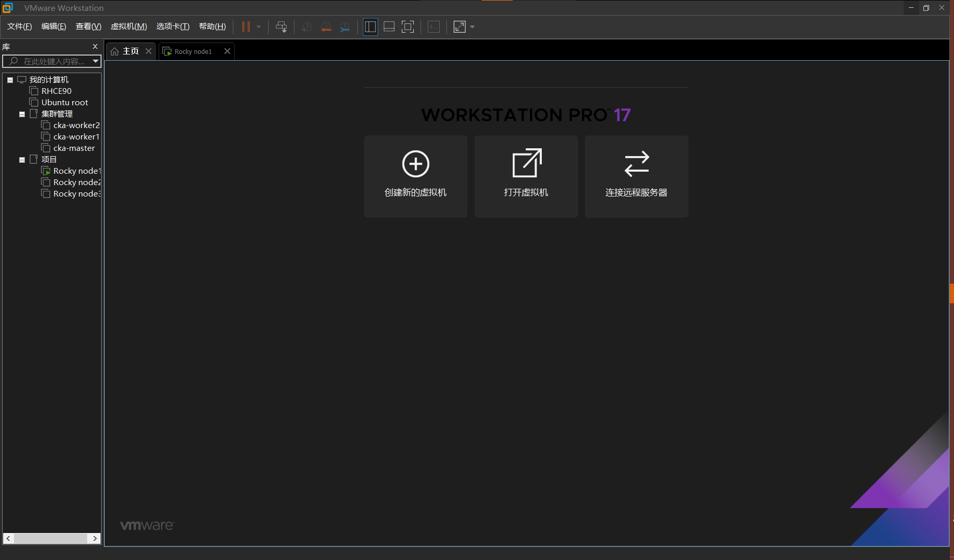Open the 虚拟机(M) menu
This screenshot has width=954, height=560.
pos(129,26)
